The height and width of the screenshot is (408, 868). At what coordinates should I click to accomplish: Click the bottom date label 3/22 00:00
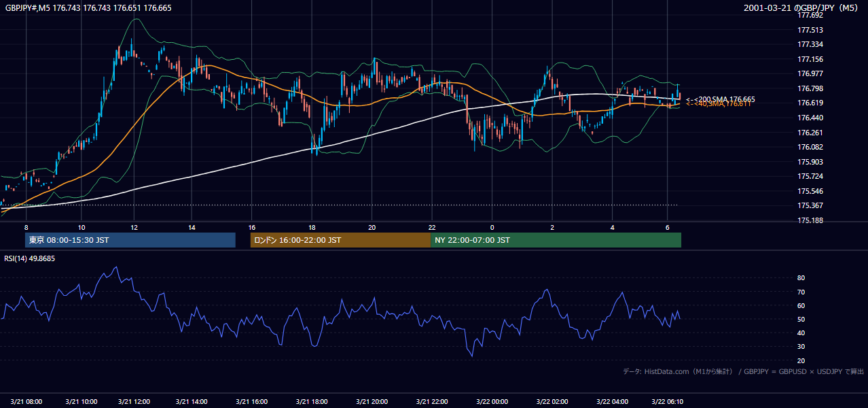tap(492, 401)
